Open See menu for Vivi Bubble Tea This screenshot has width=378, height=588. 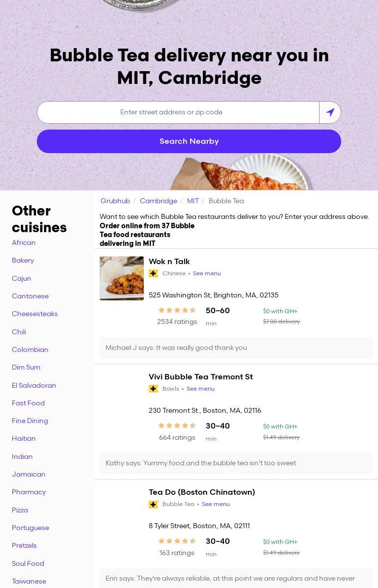click(200, 389)
